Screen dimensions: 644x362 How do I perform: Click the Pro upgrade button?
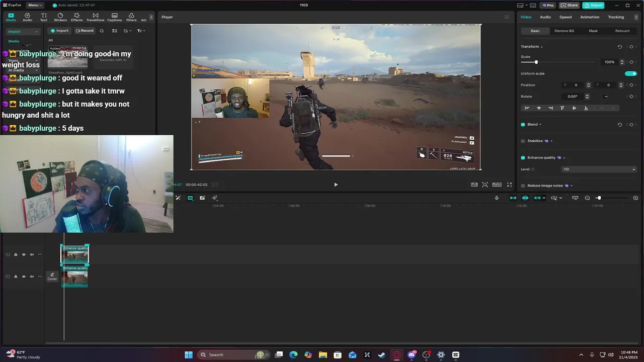click(x=547, y=5)
